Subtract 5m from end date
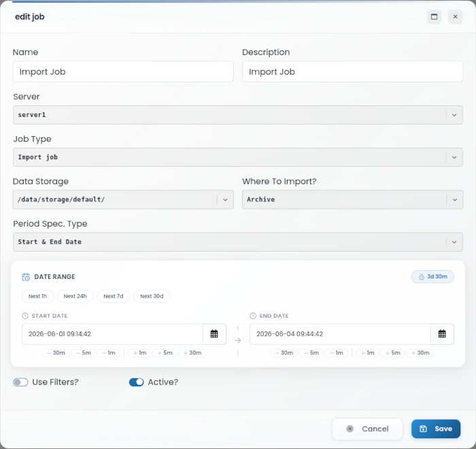 (311, 353)
